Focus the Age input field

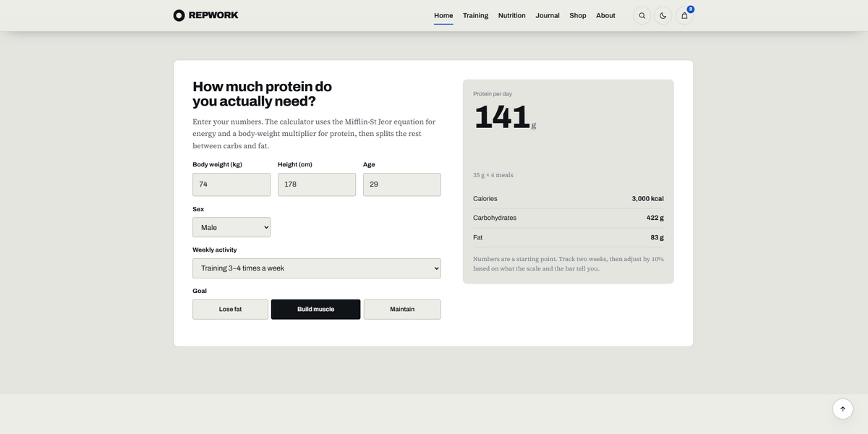tap(402, 184)
